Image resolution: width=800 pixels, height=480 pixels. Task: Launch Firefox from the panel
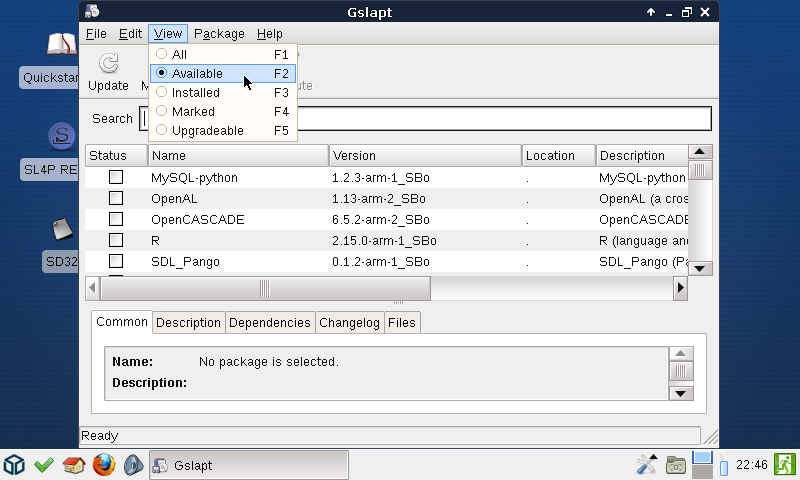tap(104, 465)
